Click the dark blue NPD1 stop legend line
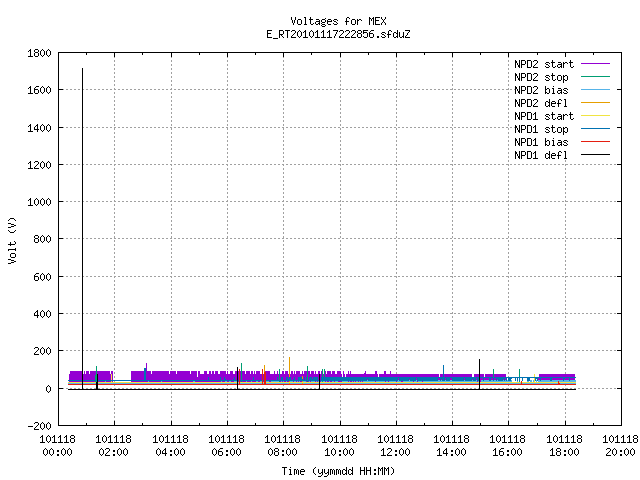 point(595,129)
